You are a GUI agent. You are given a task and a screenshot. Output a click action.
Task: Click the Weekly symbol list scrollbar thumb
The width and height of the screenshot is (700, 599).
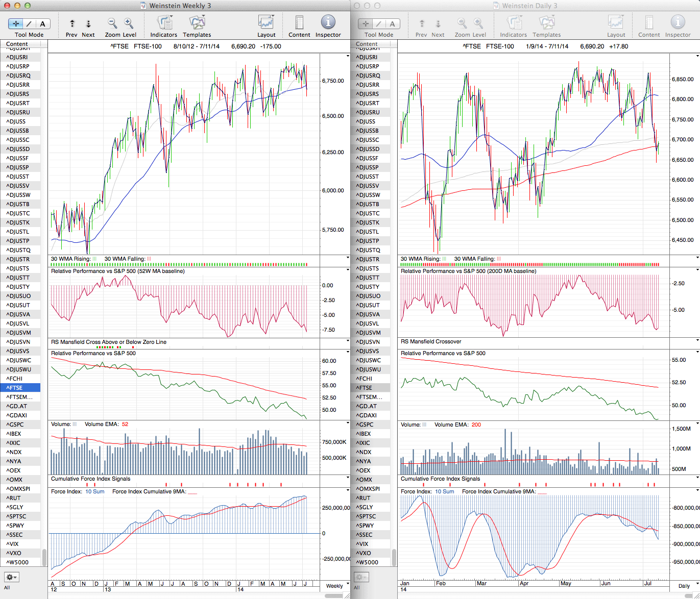(44, 557)
